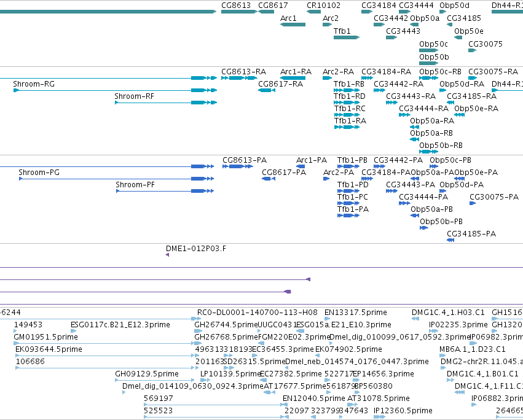Click the CG8613-PA protein label
Image resolution: width=523 pixels, height=420 pixels.
245,160
